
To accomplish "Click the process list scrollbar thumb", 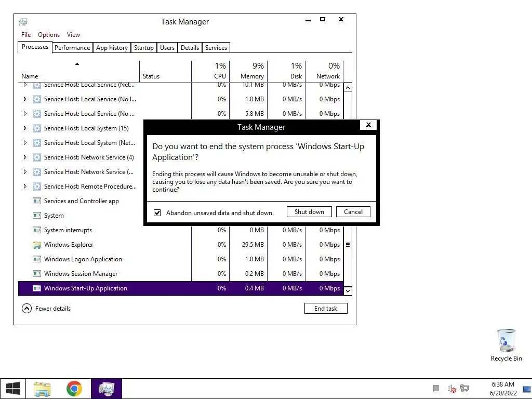I will [348, 245].
